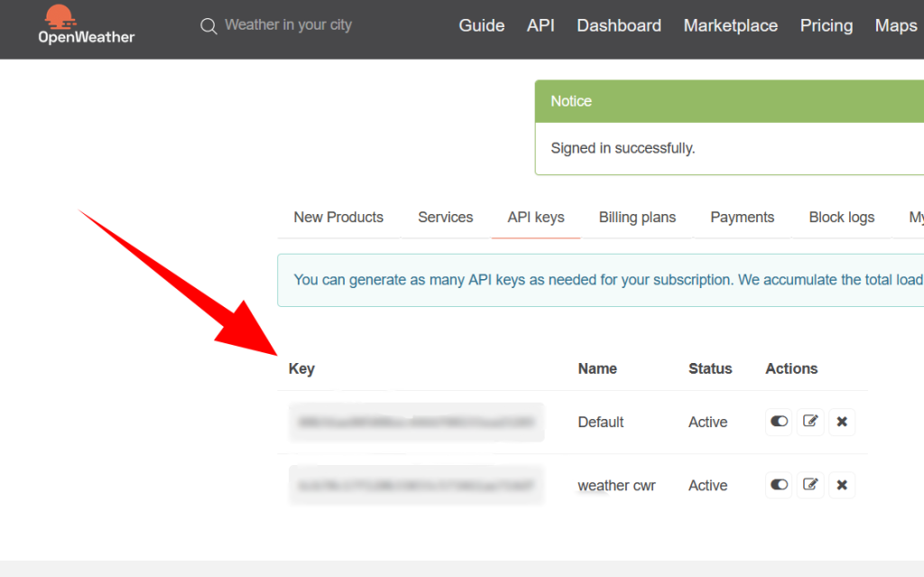
Task: Edit the weather cwr key name
Action: coord(810,485)
